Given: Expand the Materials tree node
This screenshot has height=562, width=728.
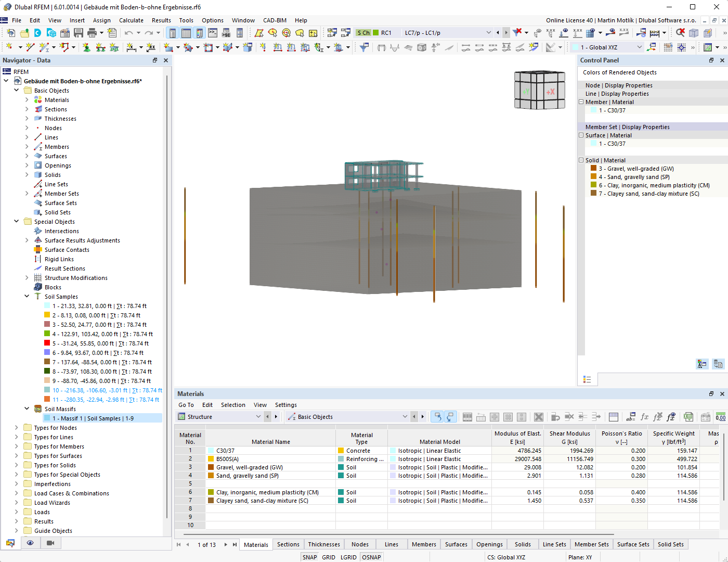Looking at the screenshot, I should point(27,100).
